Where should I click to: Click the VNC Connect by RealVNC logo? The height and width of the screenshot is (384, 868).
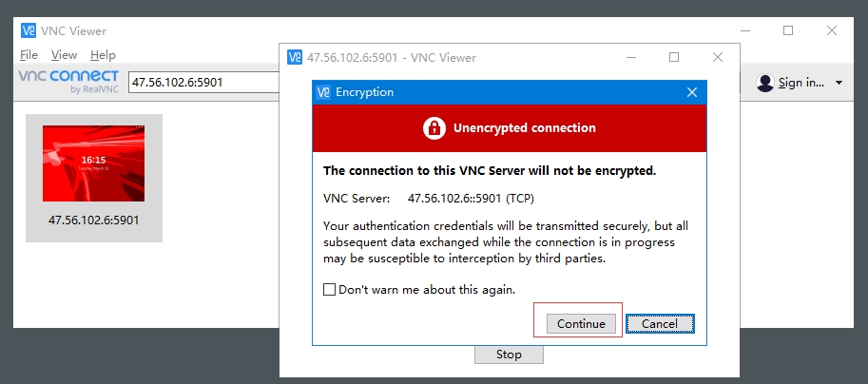68,82
